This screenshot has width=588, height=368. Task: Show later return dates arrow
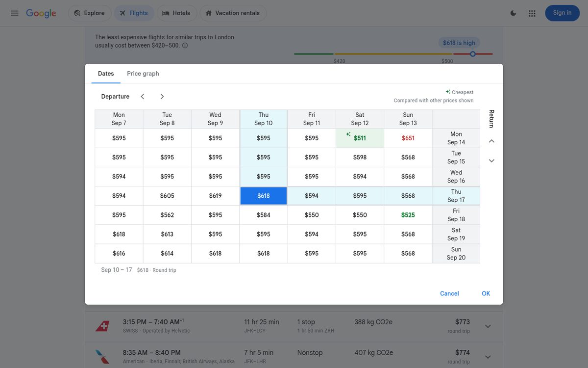point(491,161)
